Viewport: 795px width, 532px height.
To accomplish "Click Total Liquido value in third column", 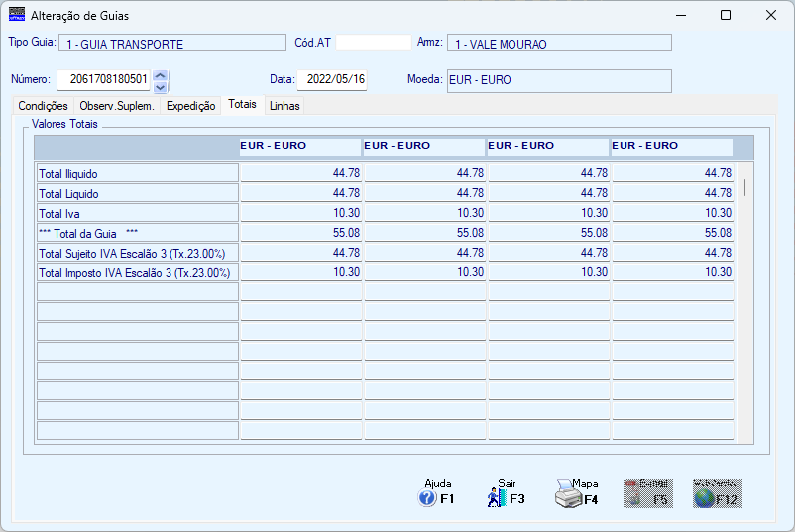I will [x=548, y=193].
